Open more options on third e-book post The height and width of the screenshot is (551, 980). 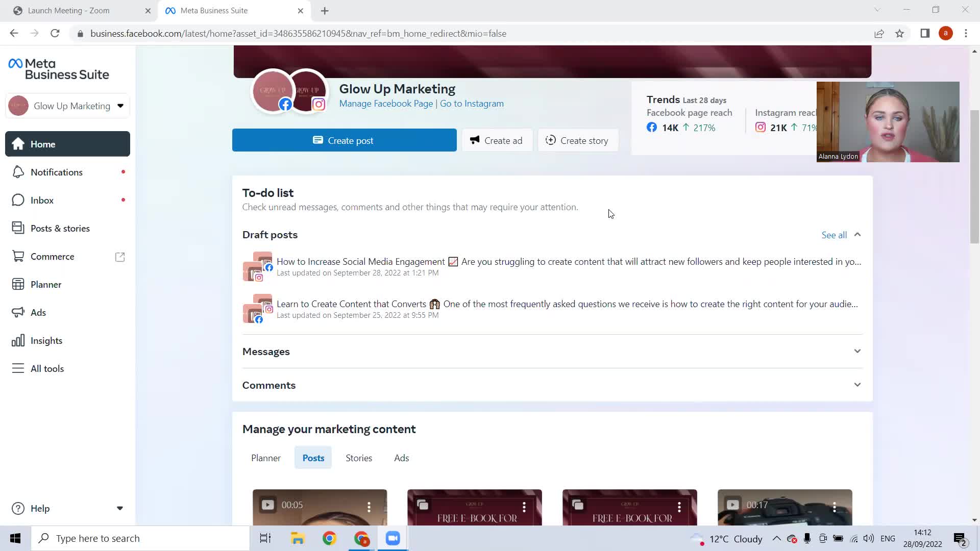click(679, 507)
